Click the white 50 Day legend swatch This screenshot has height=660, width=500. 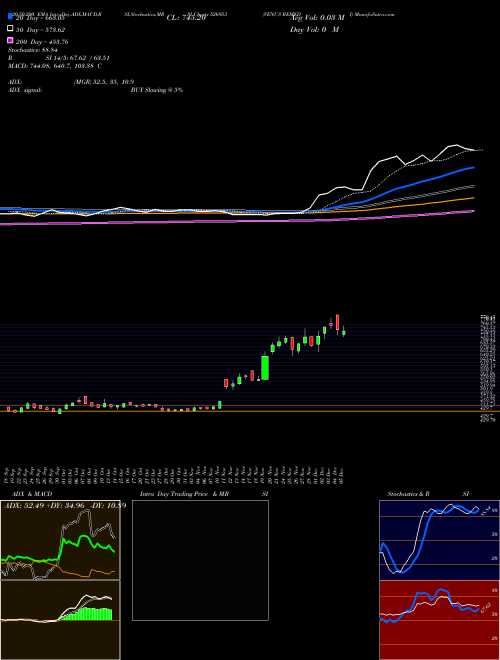coord(10,29)
